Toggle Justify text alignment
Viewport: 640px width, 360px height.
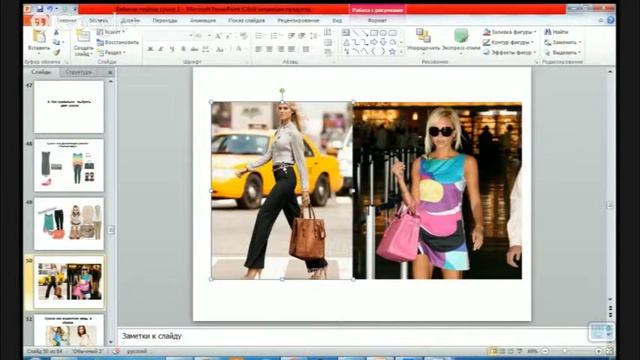291,49
